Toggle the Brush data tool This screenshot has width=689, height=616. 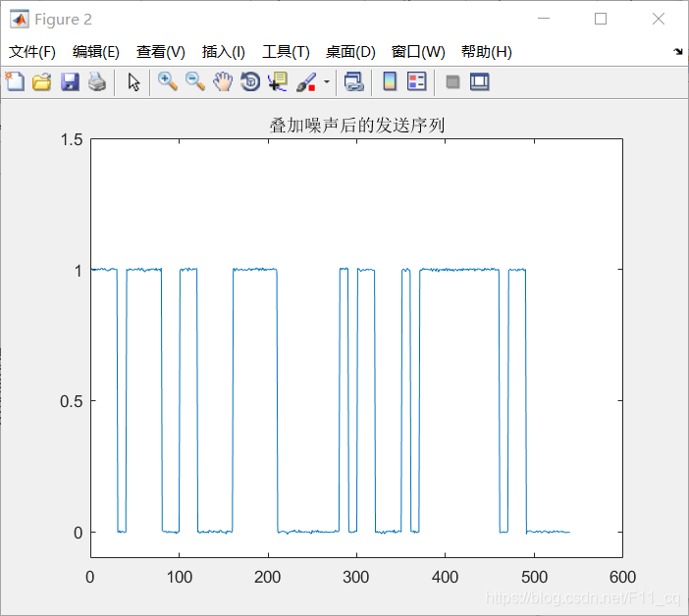(306, 81)
